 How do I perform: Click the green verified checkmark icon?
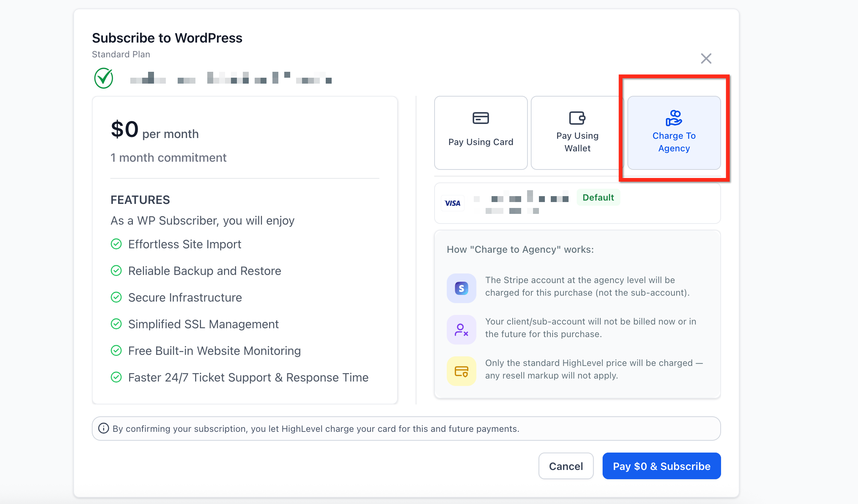(104, 78)
